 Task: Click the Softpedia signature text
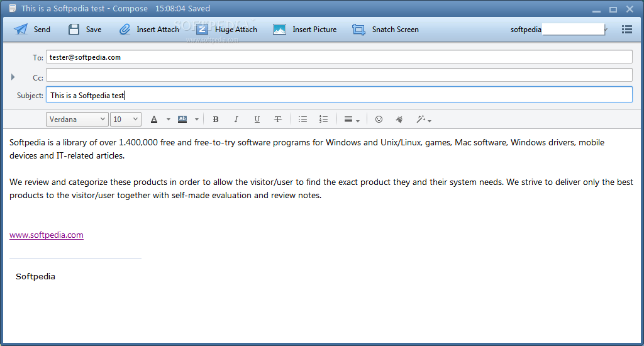pos(35,277)
